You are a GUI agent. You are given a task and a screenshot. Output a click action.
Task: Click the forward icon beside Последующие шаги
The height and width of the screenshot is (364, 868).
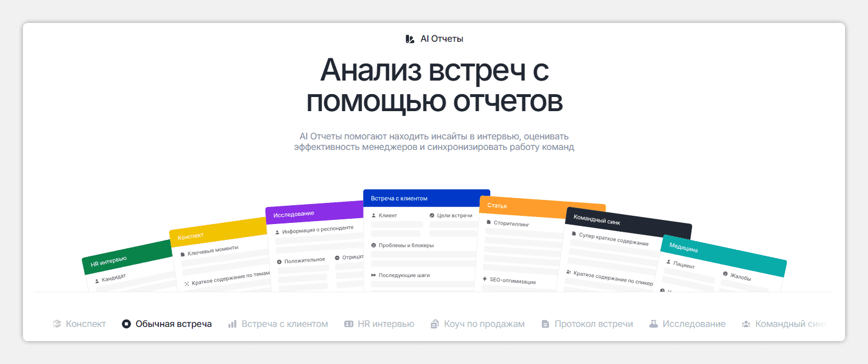click(x=374, y=275)
